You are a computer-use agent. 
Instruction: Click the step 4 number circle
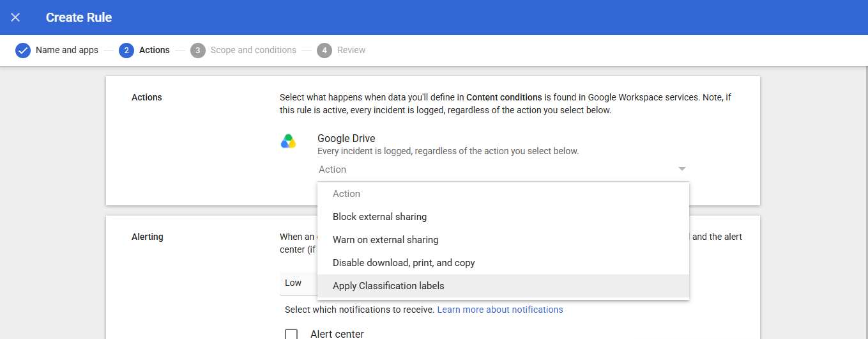click(x=324, y=51)
